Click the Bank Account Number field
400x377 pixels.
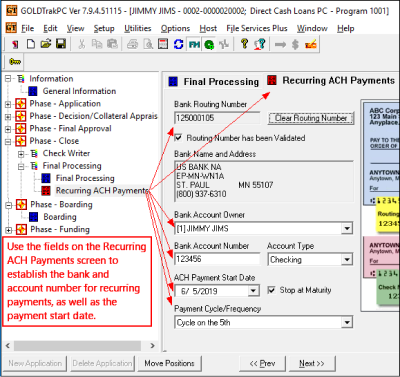pyautogui.click(x=217, y=259)
